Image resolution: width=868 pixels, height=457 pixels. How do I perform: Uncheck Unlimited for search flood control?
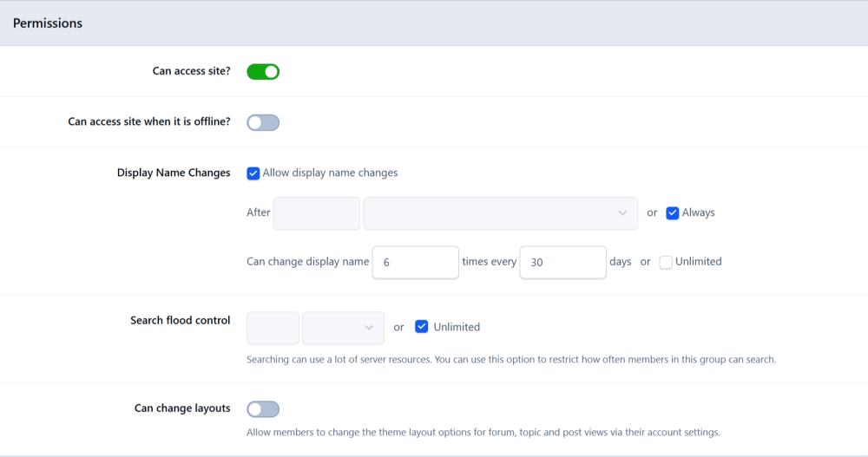(421, 327)
